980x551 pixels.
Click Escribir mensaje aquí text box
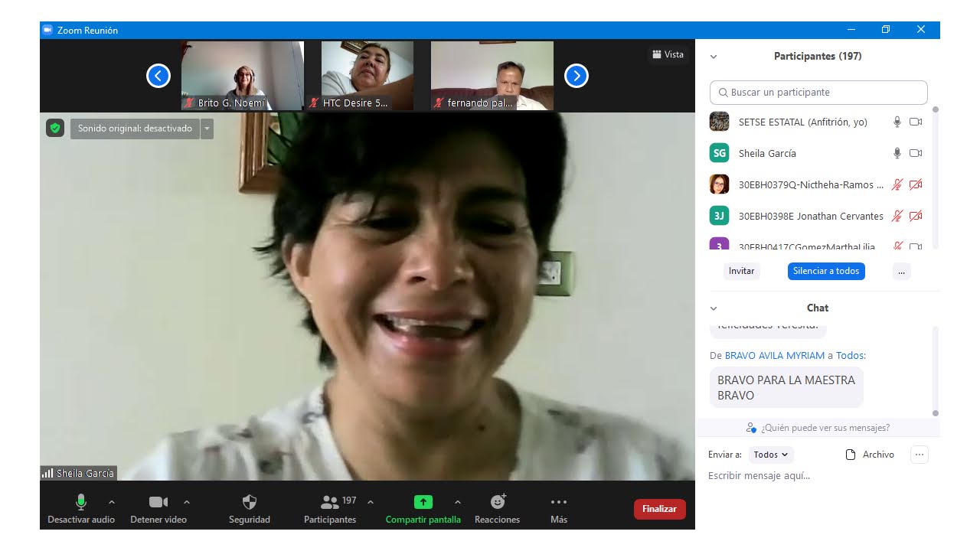click(818, 476)
